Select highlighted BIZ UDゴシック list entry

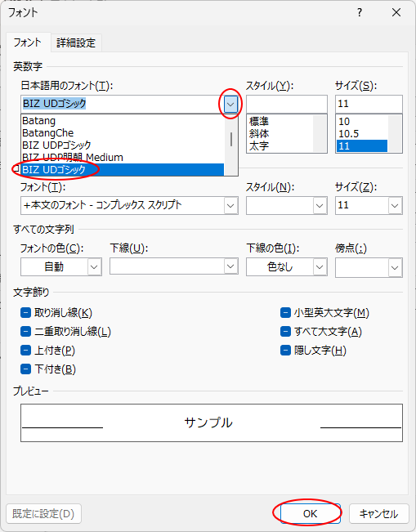tap(123, 170)
